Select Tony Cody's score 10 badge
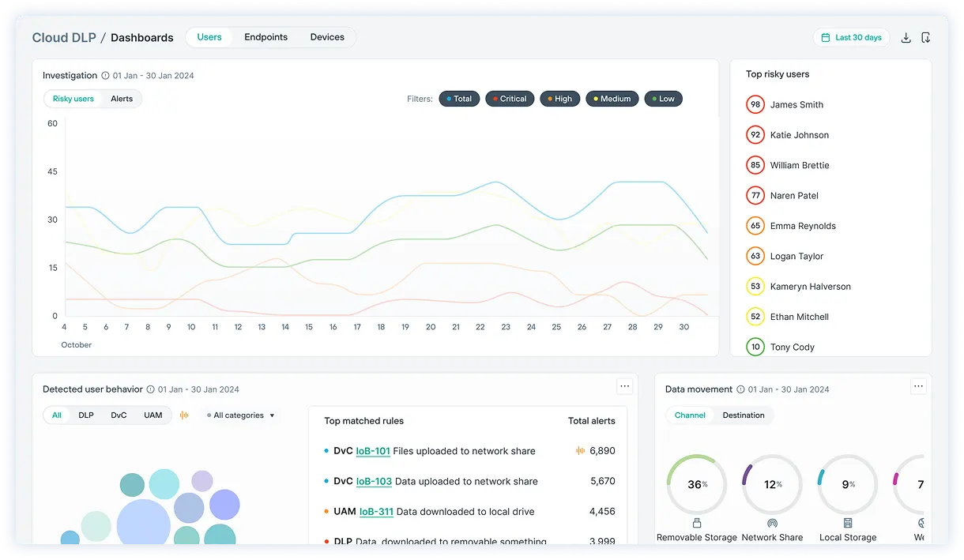This screenshot has height=560, width=964. tap(755, 347)
